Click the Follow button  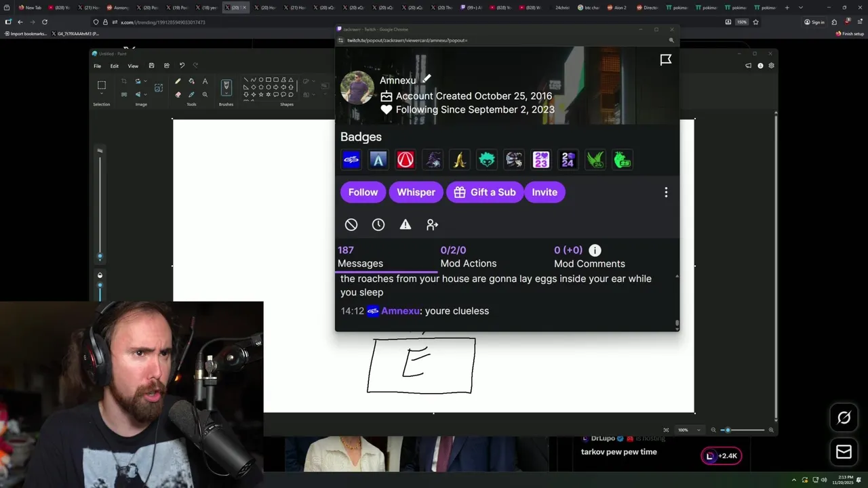[363, 192]
